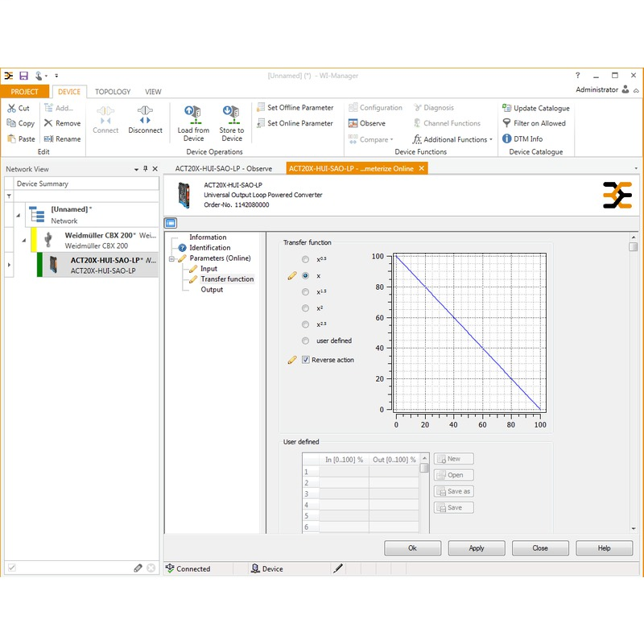Open Set Online Parameter
The height and width of the screenshot is (644, 644).
pyautogui.click(x=295, y=123)
